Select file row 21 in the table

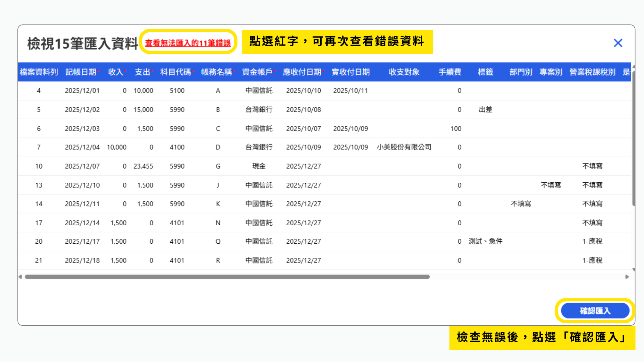(x=39, y=260)
